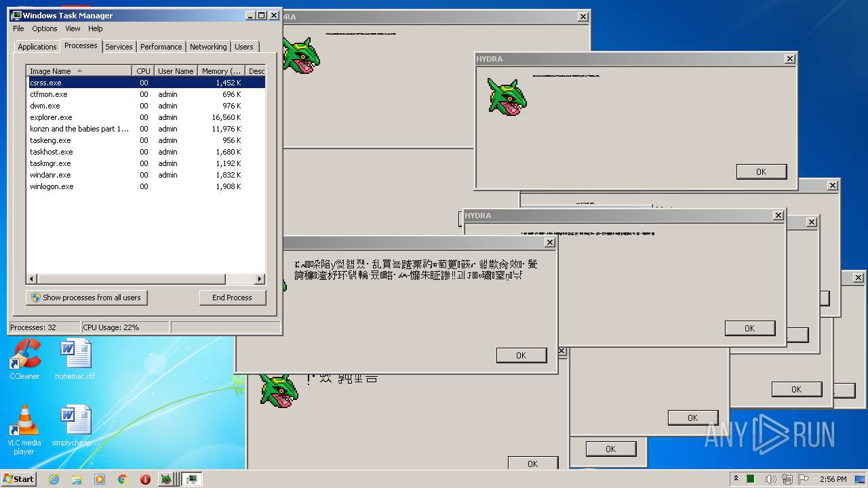Screen dimensions: 868x488
Task: Sort processes by User Name column
Action: point(175,71)
